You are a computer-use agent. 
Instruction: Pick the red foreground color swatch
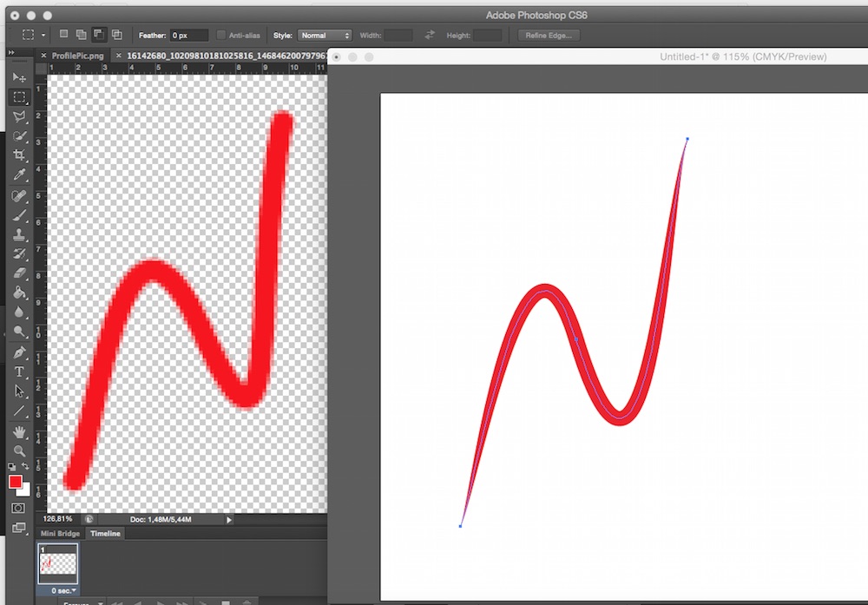click(x=15, y=482)
